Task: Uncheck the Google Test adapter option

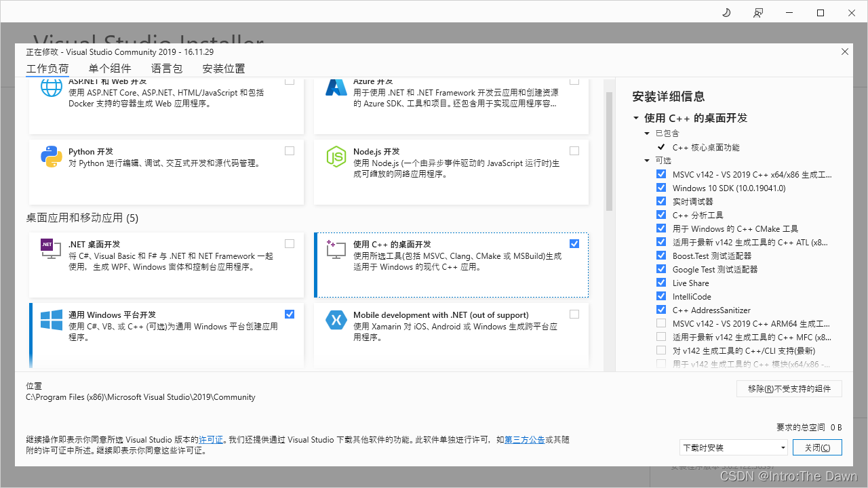Action: (661, 269)
